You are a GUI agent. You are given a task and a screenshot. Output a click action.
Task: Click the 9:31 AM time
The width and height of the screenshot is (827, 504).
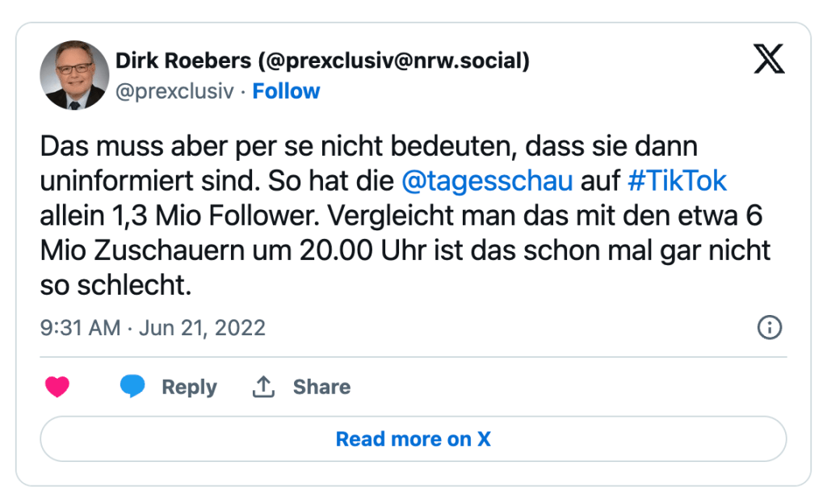tap(80, 328)
